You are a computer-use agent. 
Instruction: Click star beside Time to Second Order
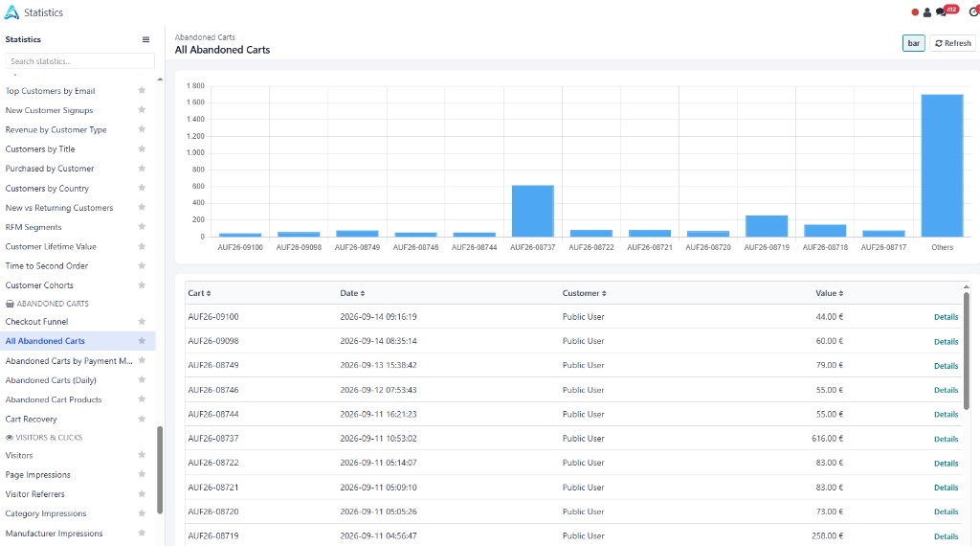coord(142,265)
